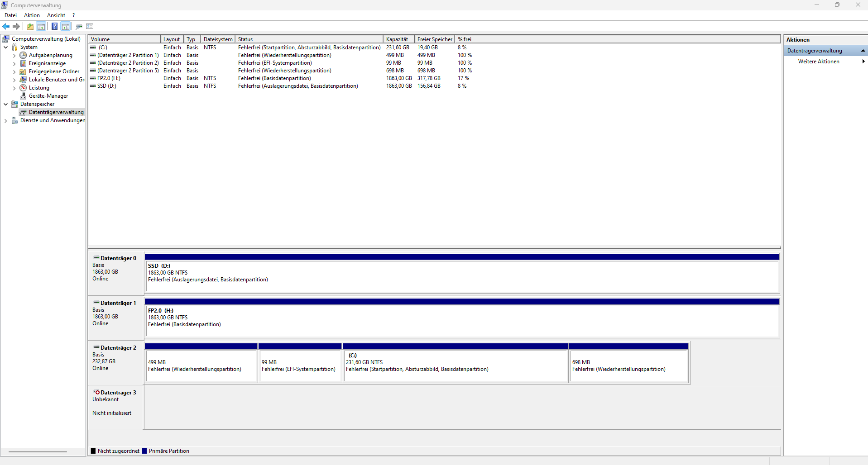
Task: Click the 156,84 GB free space cell
Action: click(x=429, y=86)
